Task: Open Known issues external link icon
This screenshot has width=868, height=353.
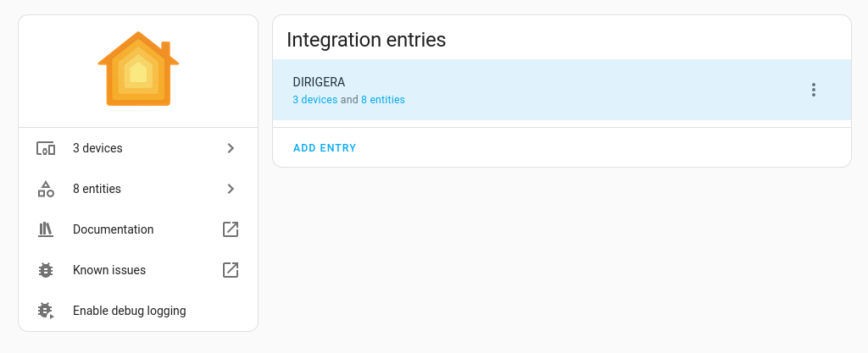Action: click(x=231, y=270)
